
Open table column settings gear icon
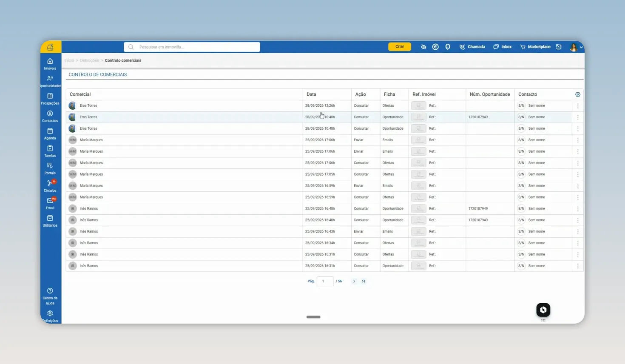(578, 94)
